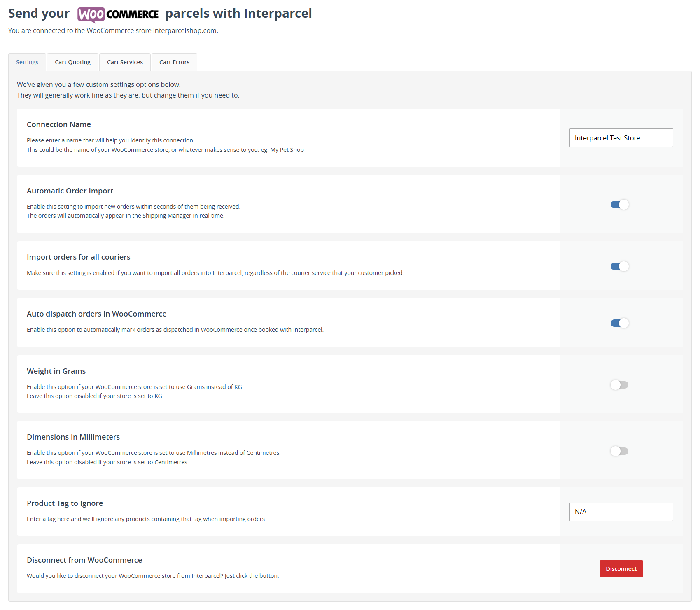This screenshot has width=700, height=610.
Task: Click the Weight in Grams heading
Action: (x=56, y=371)
